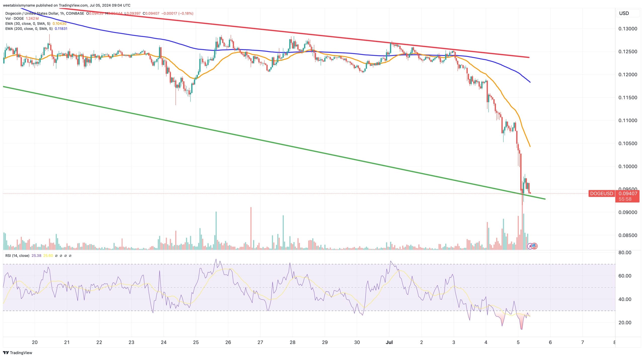The image size is (644, 358).
Task: Click the US flag currency icon on the chart
Action: [535, 246]
